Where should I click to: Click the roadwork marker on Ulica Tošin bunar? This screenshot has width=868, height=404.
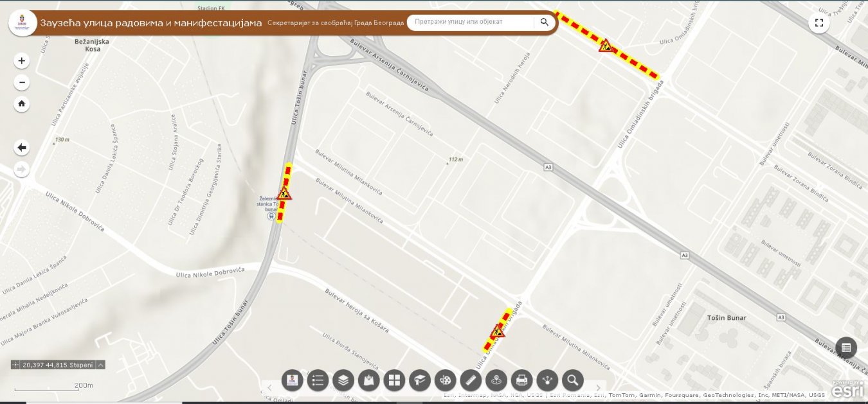pos(284,193)
